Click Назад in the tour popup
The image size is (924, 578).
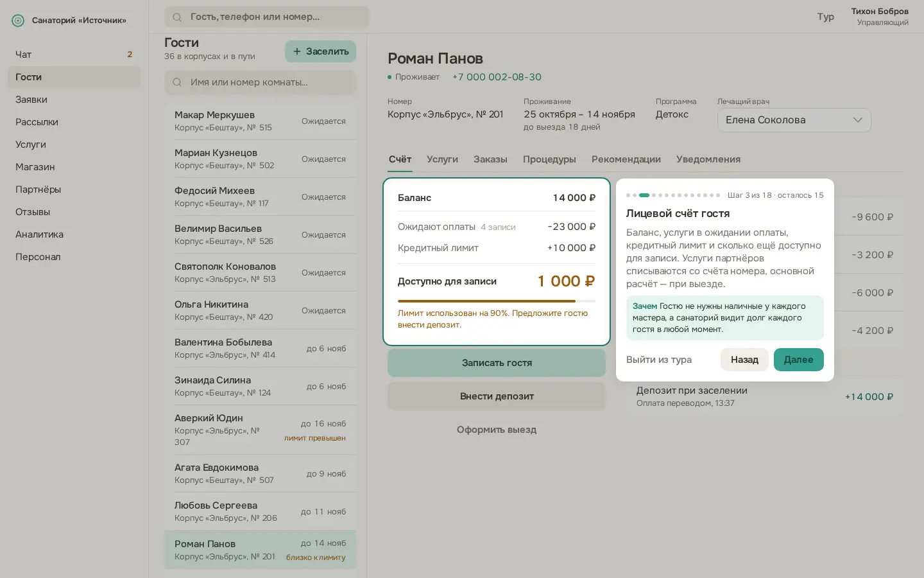tap(744, 360)
